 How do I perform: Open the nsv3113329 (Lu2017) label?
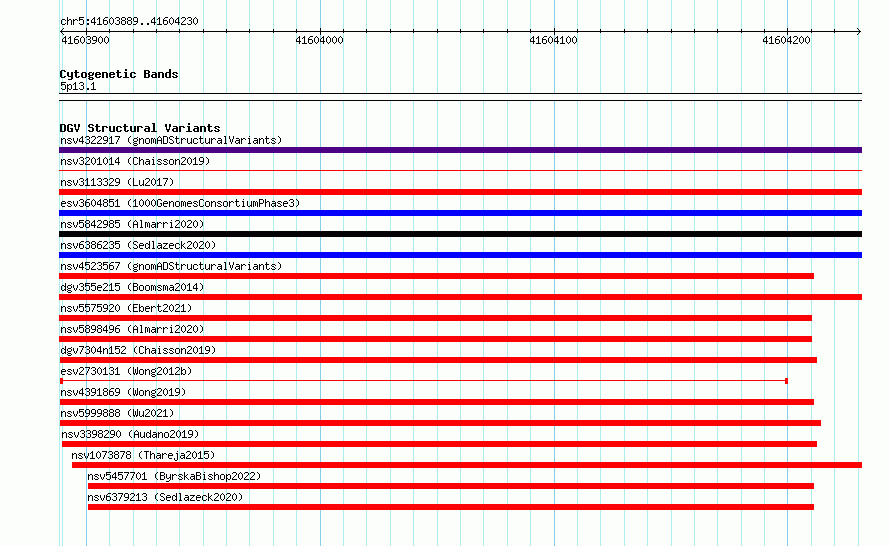tap(117, 182)
